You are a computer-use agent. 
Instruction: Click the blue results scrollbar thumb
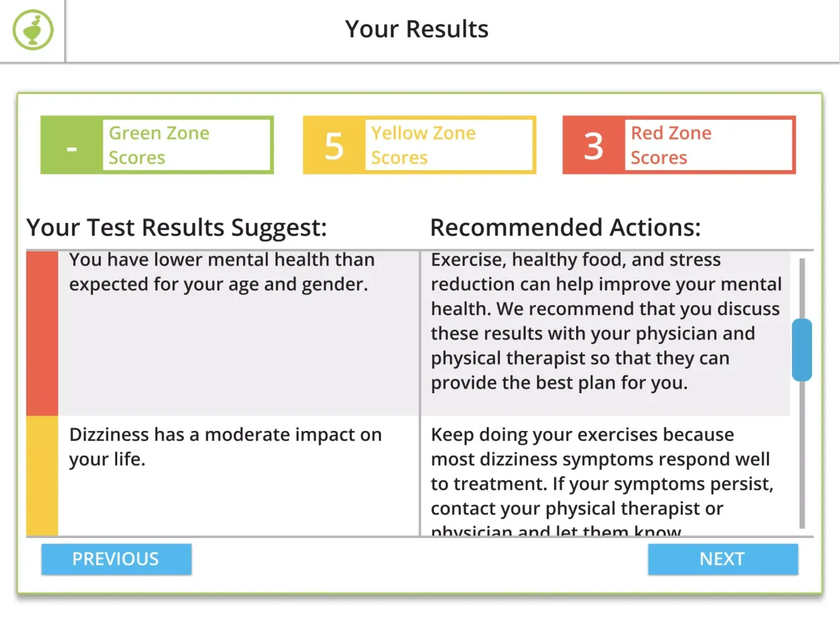click(x=802, y=350)
